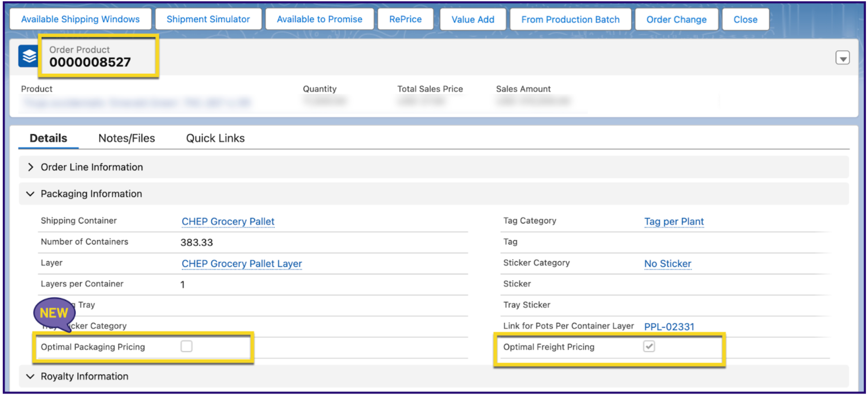
Task: Open the No Sticker link
Action: [668, 264]
